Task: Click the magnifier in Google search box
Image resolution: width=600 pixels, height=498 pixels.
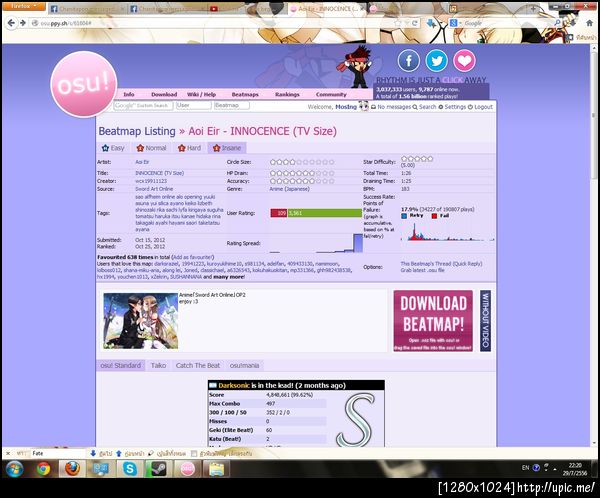Action: 557,23
